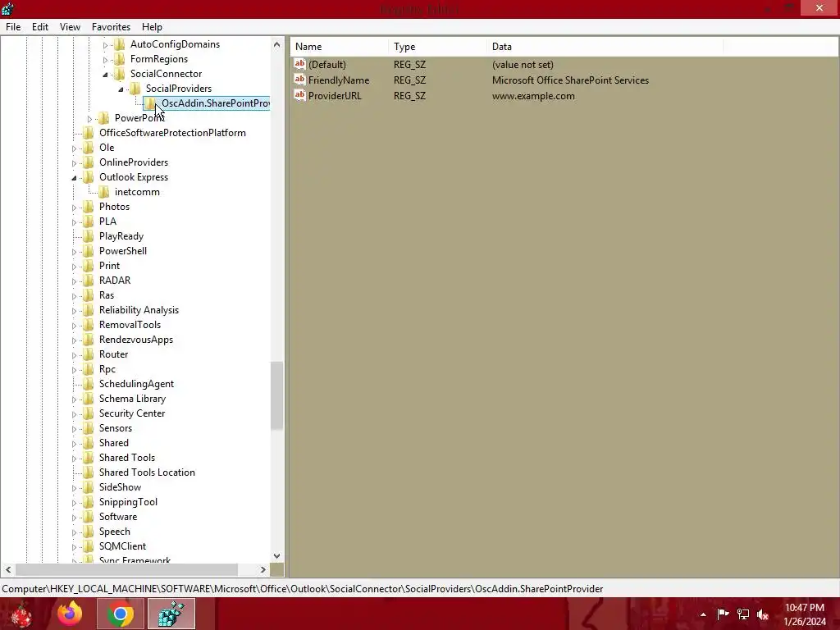Open the Edit menu
The image size is (840, 630).
click(39, 27)
